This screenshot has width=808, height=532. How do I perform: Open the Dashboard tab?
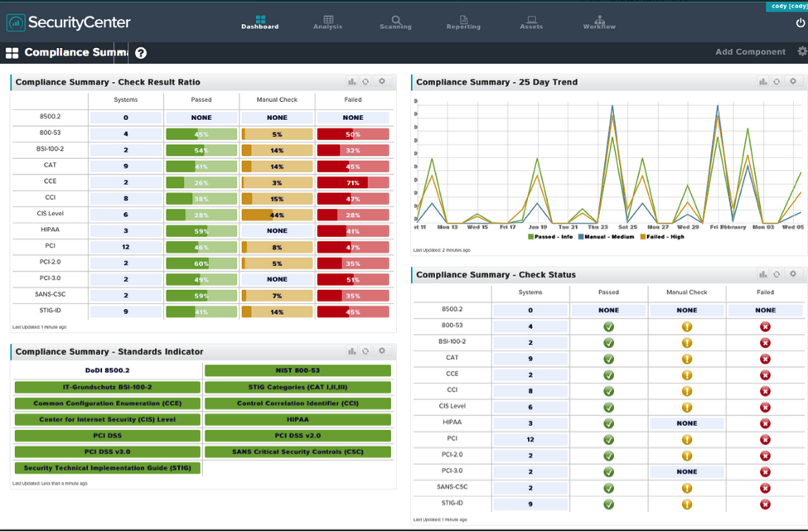coord(259,22)
